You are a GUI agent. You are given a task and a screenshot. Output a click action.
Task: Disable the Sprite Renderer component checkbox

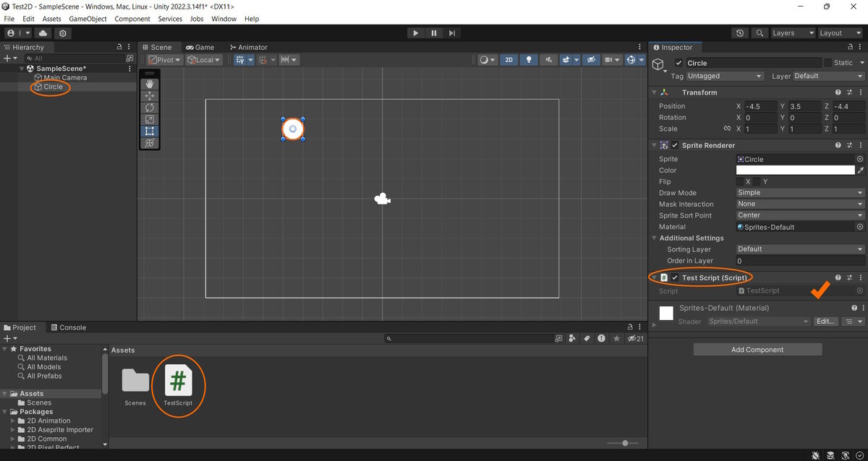tap(675, 145)
